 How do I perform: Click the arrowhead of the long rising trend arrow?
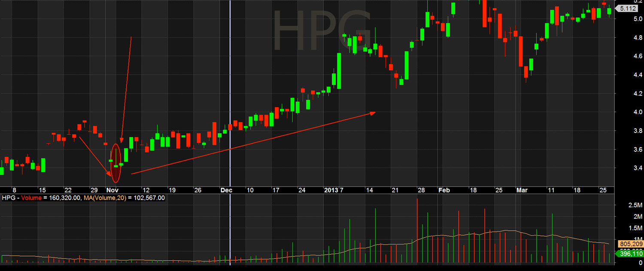373,113
